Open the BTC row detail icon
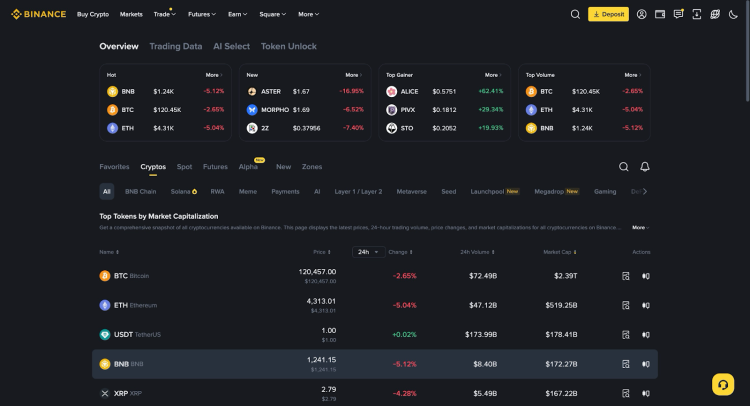 tap(626, 275)
